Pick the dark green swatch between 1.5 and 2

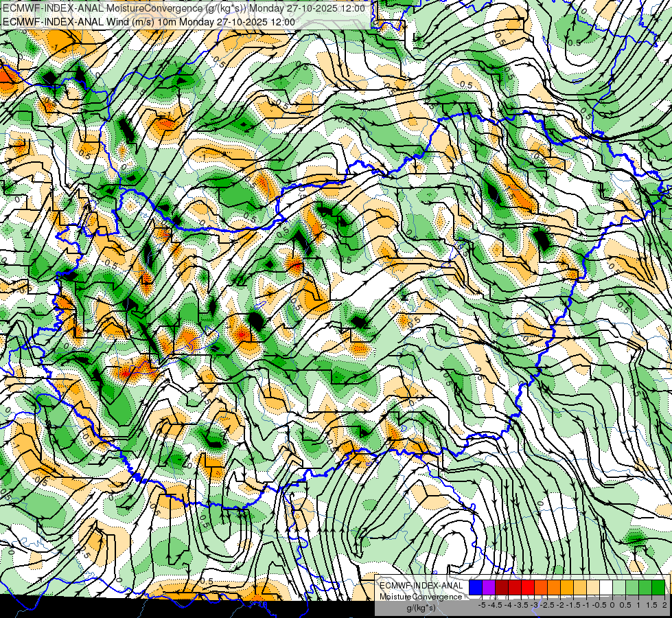(x=658, y=587)
